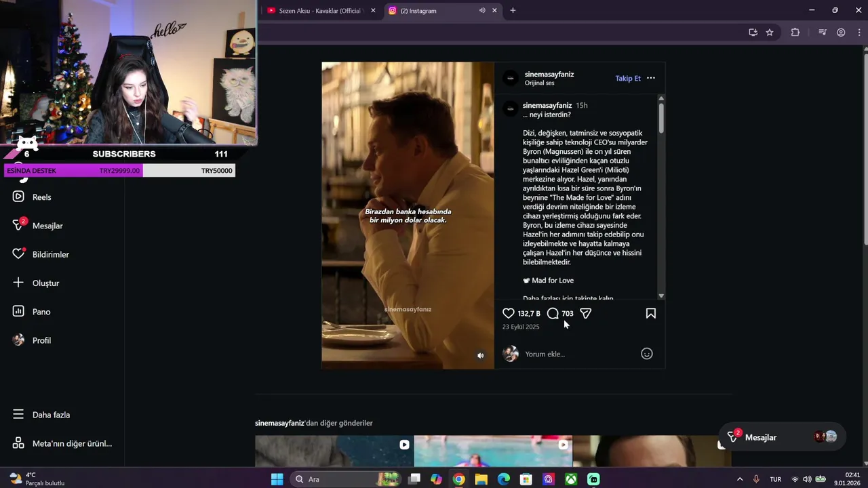
Task: Close the Sezen Aksu YouTube tab
Action: coord(373,10)
